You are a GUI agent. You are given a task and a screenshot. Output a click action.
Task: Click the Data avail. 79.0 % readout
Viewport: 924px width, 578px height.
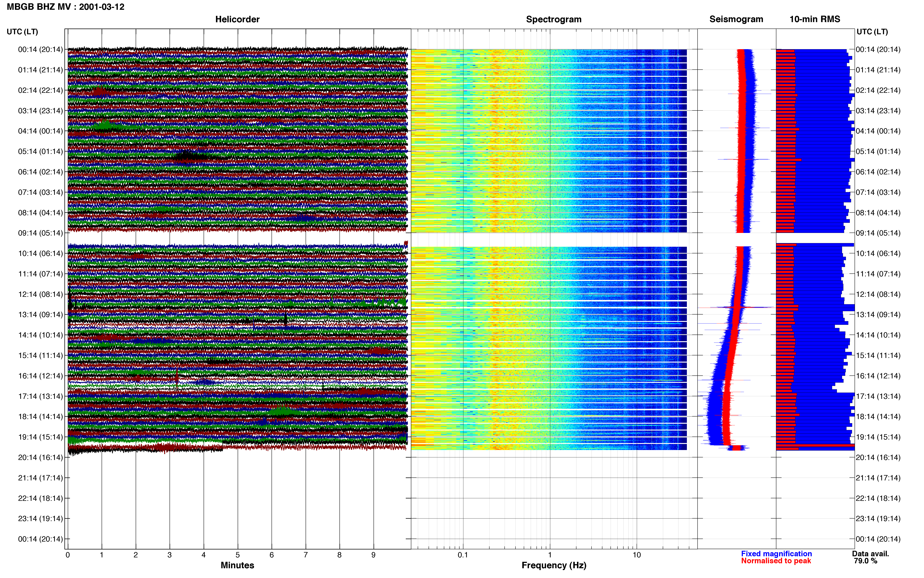(x=870, y=557)
